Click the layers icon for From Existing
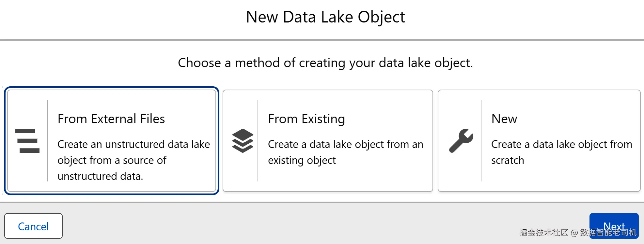Viewport: 644px width, 244px height. 243,141
